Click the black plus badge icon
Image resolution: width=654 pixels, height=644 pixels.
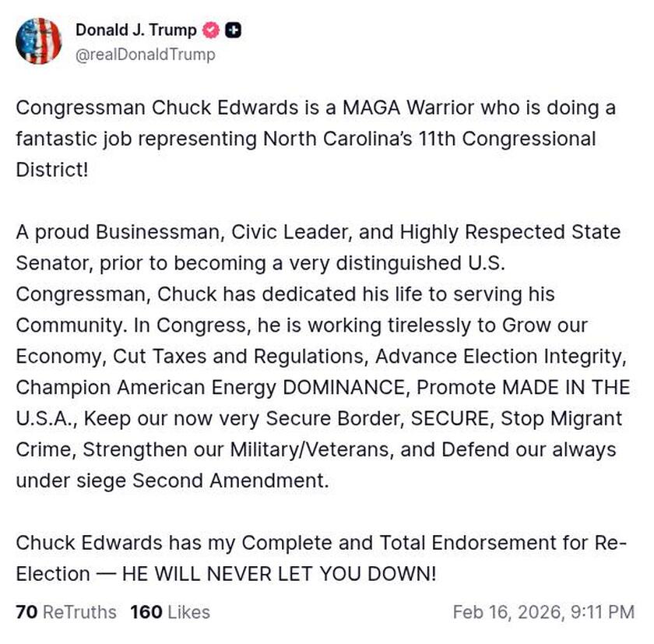click(233, 31)
